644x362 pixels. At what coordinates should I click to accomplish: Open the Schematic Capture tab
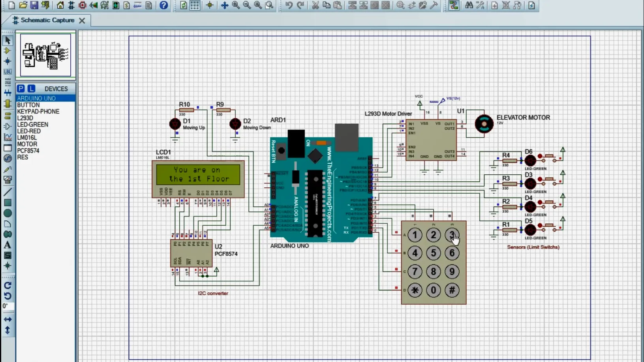click(x=47, y=20)
